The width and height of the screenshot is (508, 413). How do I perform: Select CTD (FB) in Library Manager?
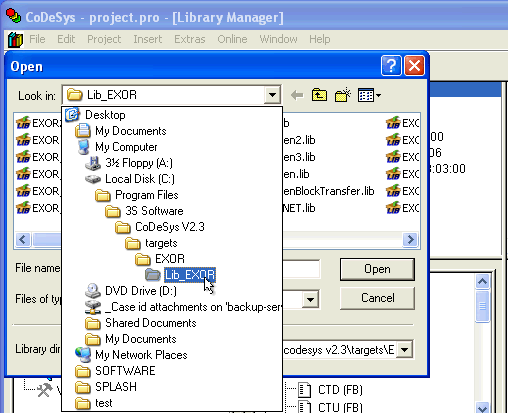pos(340,390)
